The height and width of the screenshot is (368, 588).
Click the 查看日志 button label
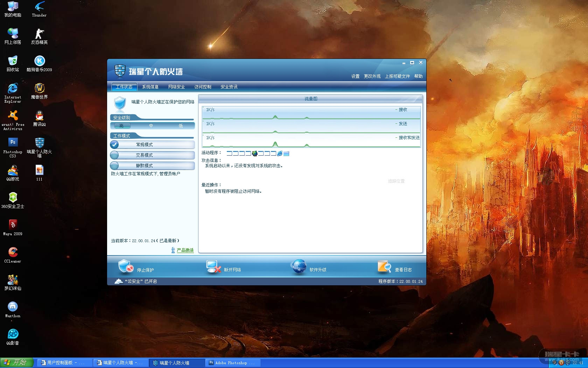(403, 270)
